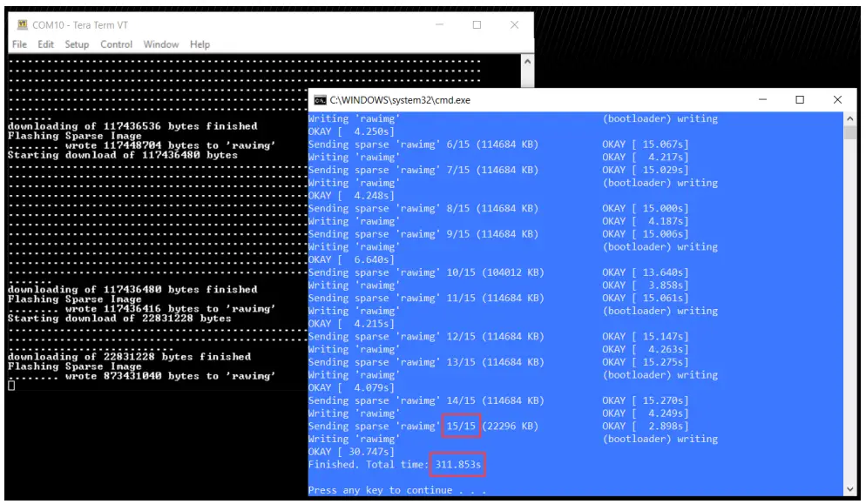Click the cmd.exe vertical scrollbar thumb
866x504 pixels.
850,132
